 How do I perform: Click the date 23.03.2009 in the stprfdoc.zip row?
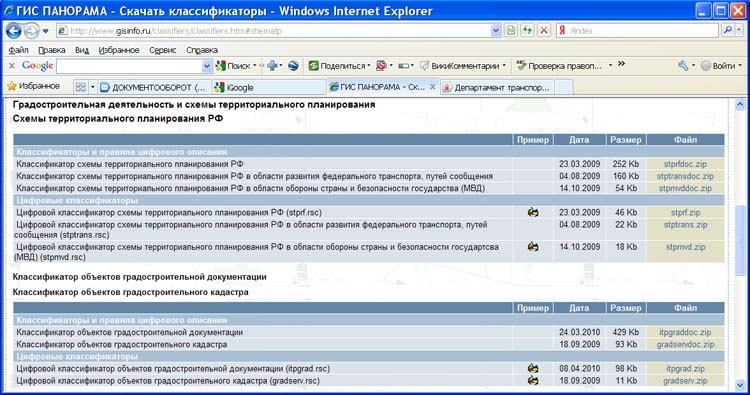pyautogui.click(x=579, y=164)
